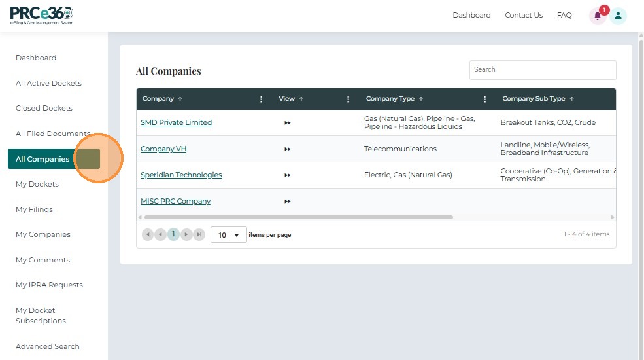This screenshot has height=360, width=644.
Task: Click Landline, Mobile/Wireless sub type cell
Action: 545,149
